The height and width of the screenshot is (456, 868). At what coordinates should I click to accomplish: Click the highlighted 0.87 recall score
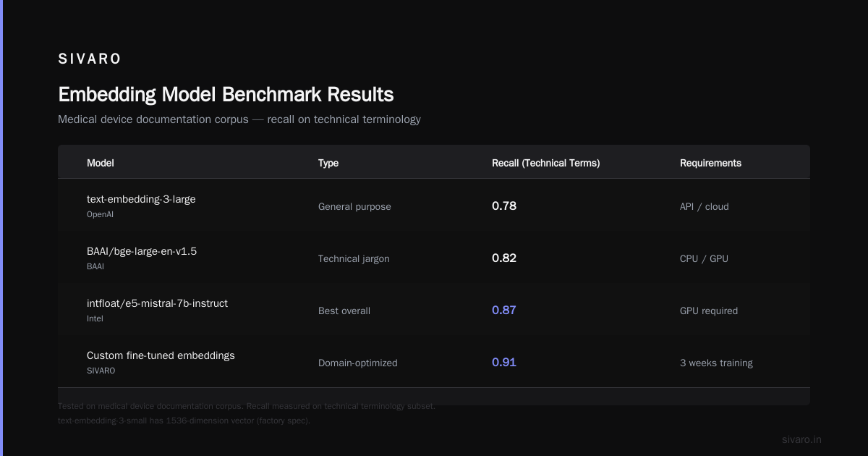click(504, 311)
